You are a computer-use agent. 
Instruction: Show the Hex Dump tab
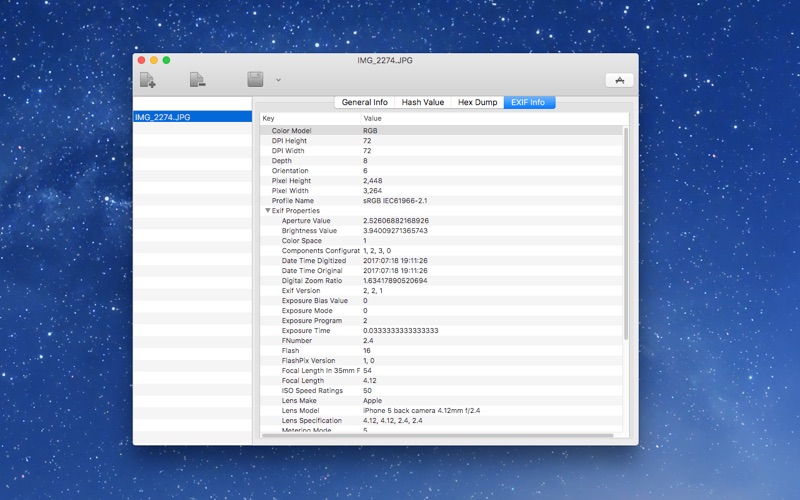click(x=477, y=102)
